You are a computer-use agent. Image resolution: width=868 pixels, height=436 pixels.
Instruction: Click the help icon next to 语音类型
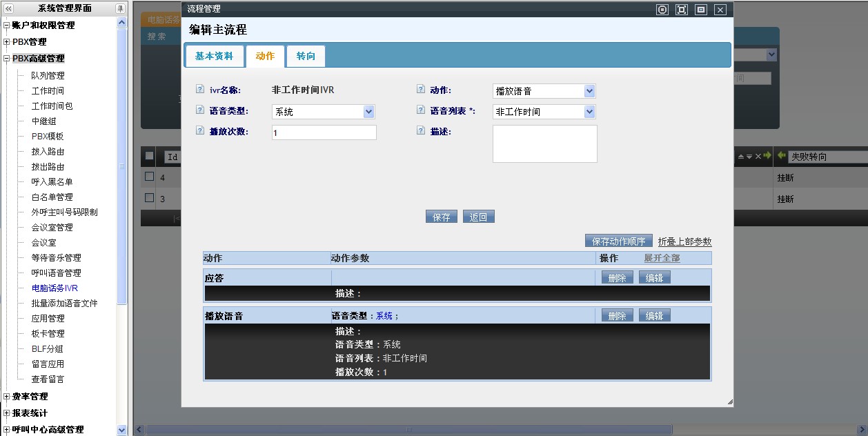tap(200, 110)
